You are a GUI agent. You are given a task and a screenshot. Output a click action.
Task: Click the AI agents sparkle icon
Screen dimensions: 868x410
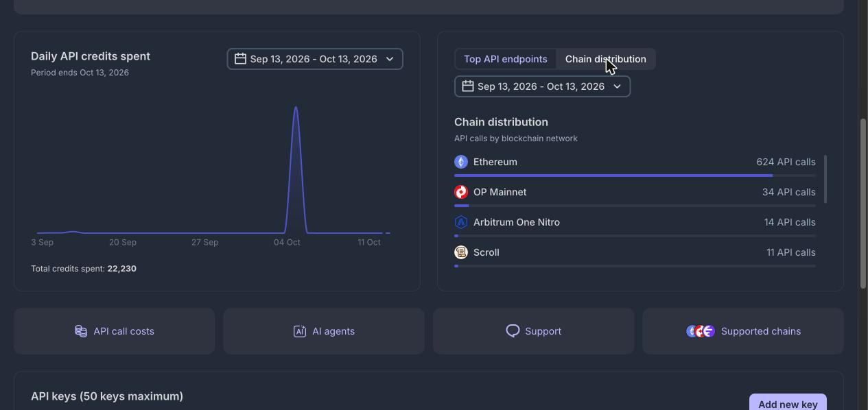(300, 331)
